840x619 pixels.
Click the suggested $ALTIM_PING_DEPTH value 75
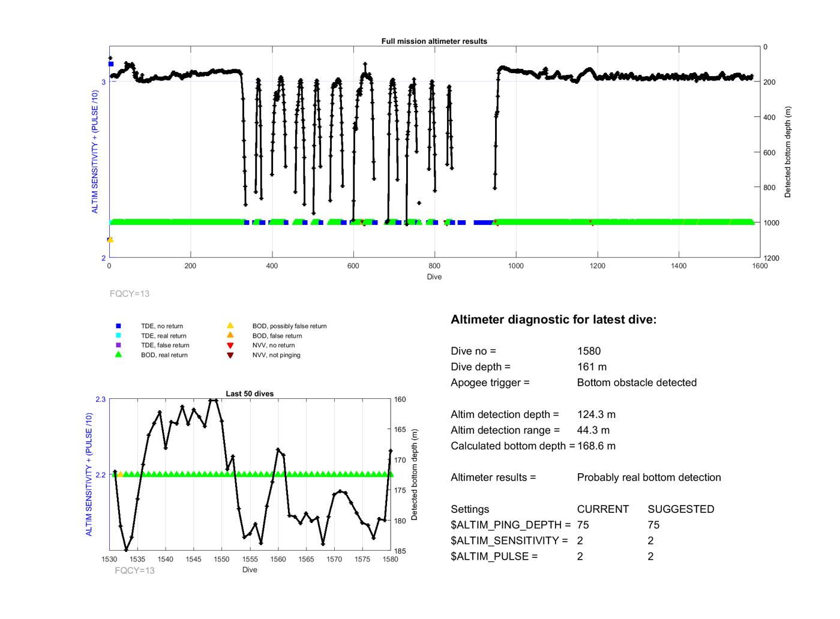653,525
